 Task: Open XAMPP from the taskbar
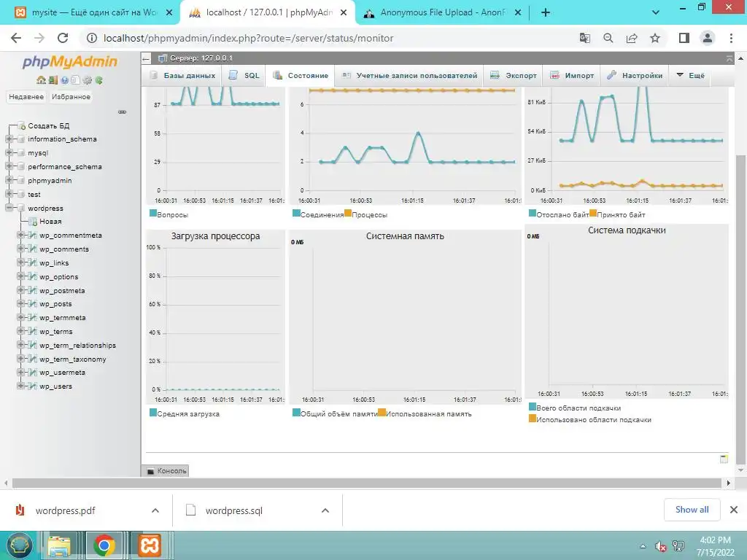[x=150, y=545]
